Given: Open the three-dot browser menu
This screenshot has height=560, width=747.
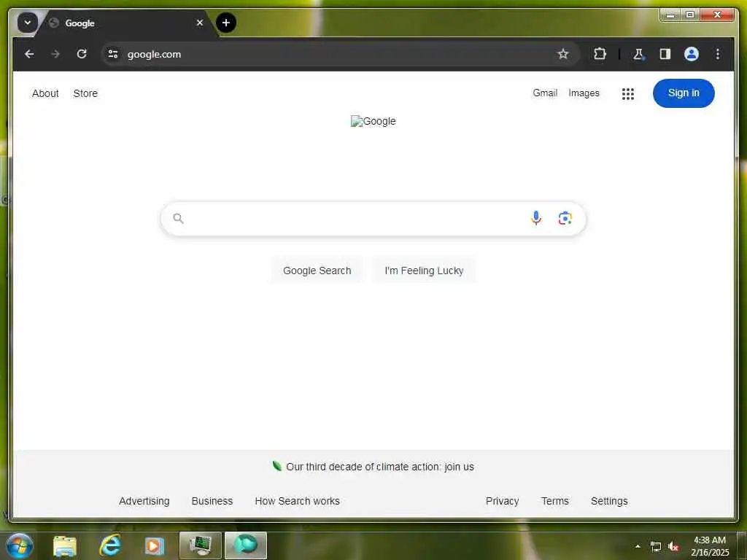Looking at the screenshot, I should pyautogui.click(x=718, y=54).
